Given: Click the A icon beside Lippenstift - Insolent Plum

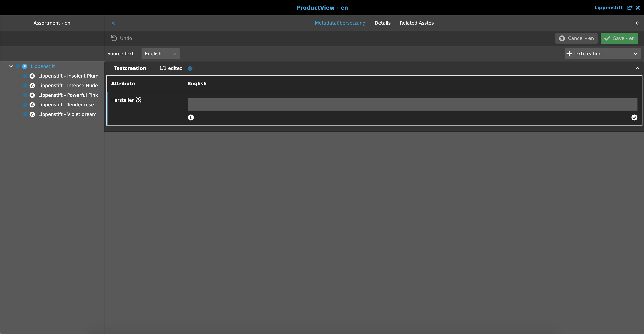Looking at the screenshot, I should point(32,76).
